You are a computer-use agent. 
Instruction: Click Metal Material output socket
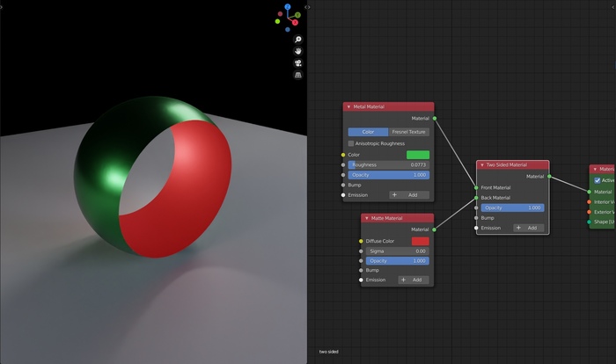click(x=435, y=118)
